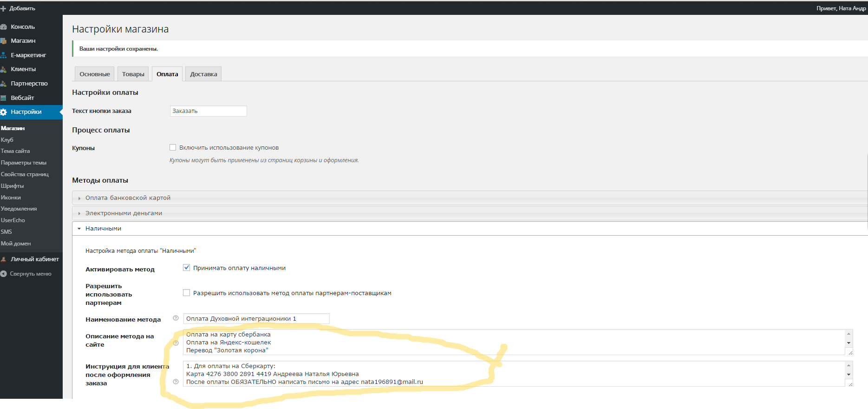Uncheck Принимать оплату наличными checkbox

(187, 268)
